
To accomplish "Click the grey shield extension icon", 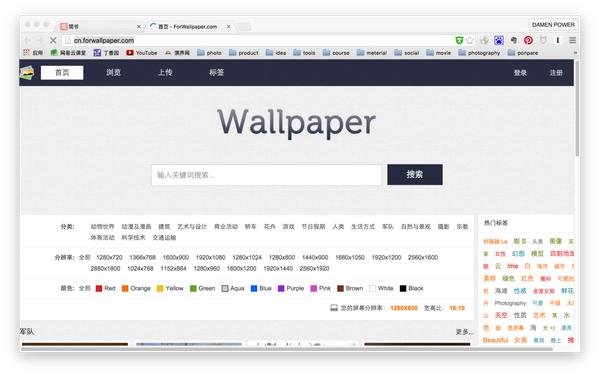I will tap(543, 40).
